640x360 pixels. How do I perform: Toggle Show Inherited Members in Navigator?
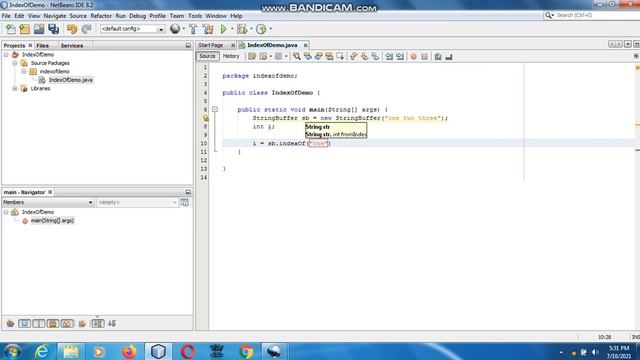click(x=10, y=324)
